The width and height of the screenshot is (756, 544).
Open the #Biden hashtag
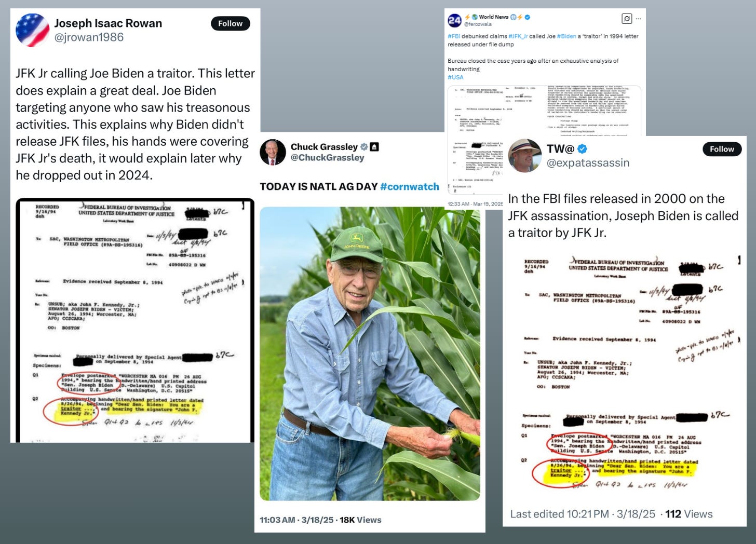click(x=566, y=36)
